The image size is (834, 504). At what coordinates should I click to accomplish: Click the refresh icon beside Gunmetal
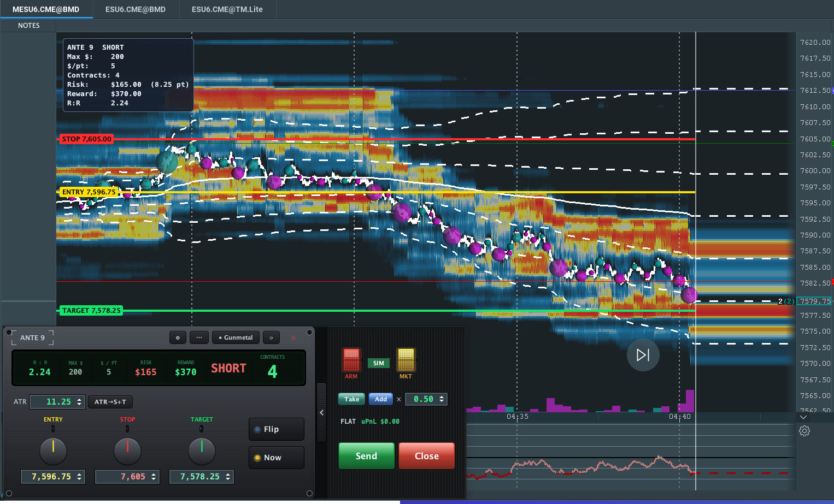[x=271, y=337]
